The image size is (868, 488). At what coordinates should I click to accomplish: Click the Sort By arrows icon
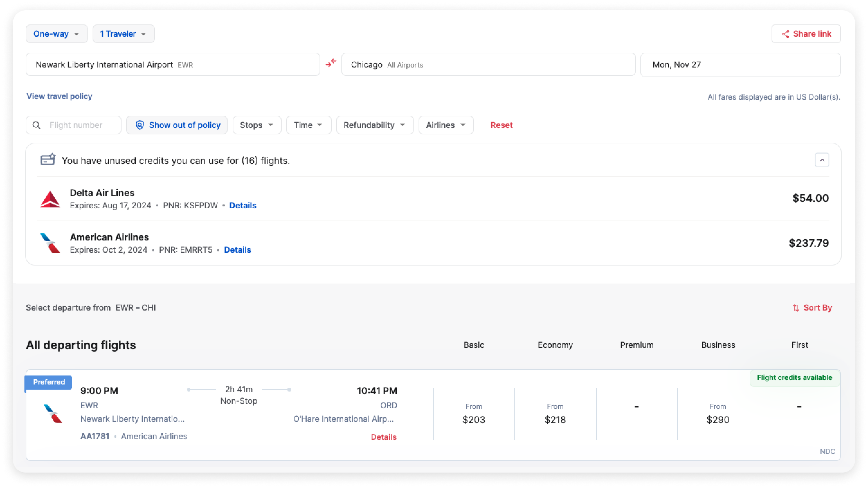click(796, 308)
